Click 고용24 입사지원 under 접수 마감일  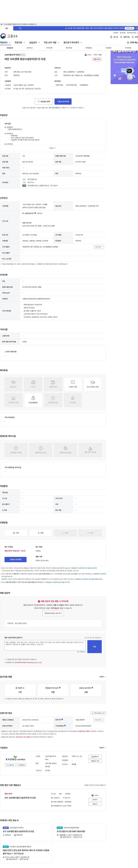[x=15, y=559]
